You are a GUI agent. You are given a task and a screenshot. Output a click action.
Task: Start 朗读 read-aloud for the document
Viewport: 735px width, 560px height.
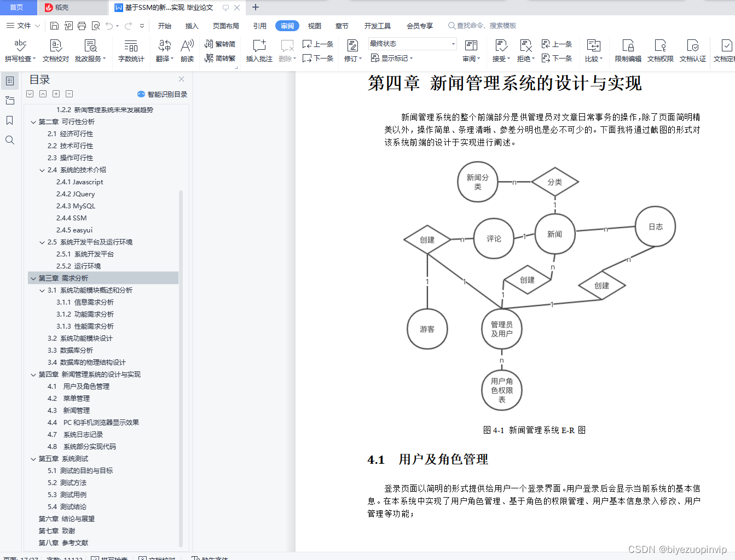[187, 49]
